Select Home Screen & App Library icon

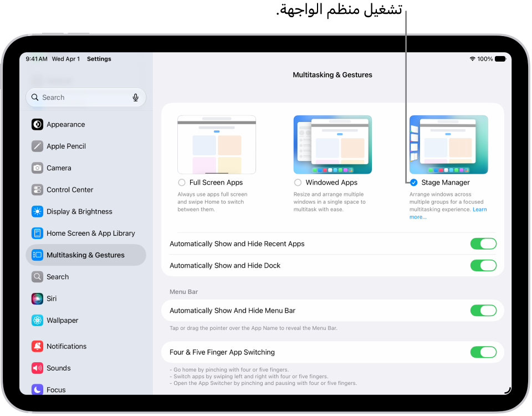[37, 233]
